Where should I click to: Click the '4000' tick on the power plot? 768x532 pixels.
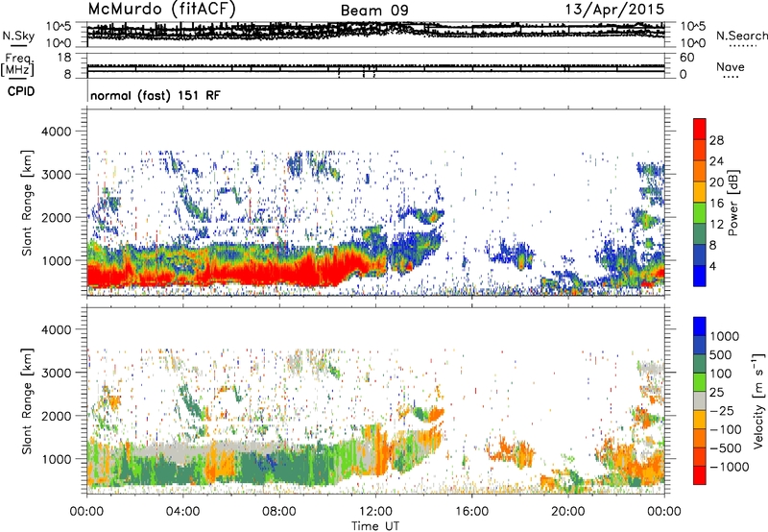(x=57, y=132)
